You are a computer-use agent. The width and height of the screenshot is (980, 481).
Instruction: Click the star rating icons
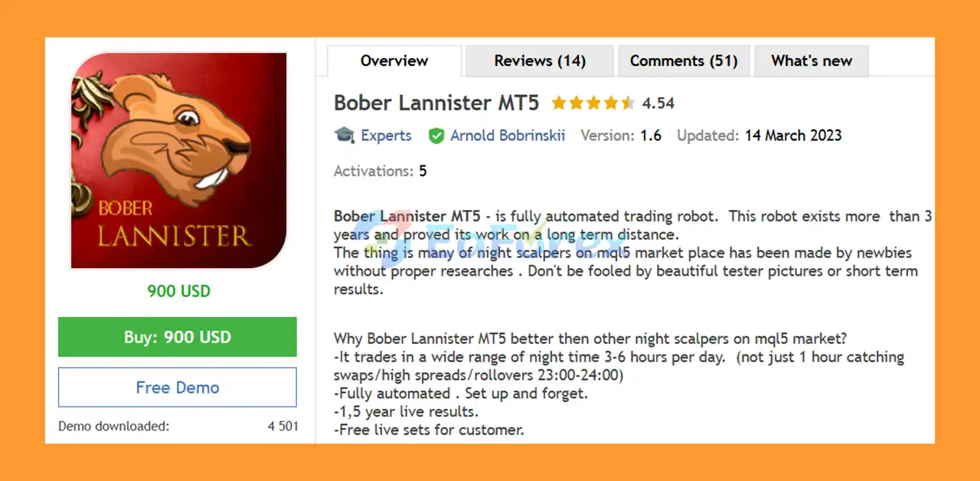[x=593, y=103]
